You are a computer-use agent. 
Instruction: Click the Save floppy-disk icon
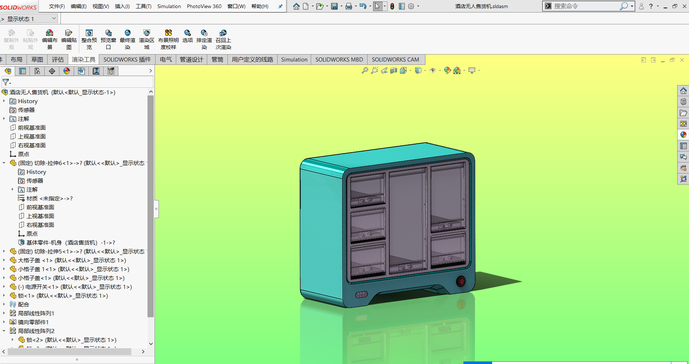click(x=334, y=6)
